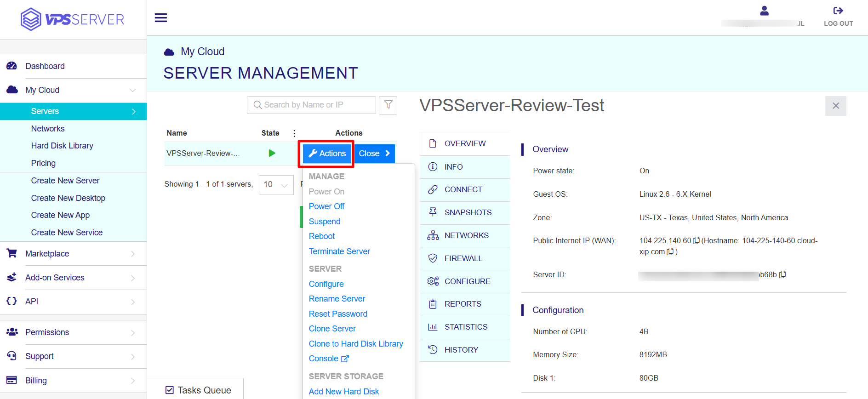The width and height of the screenshot is (868, 399).
Task: Click the Close button beside Actions
Action: pyautogui.click(x=374, y=154)
